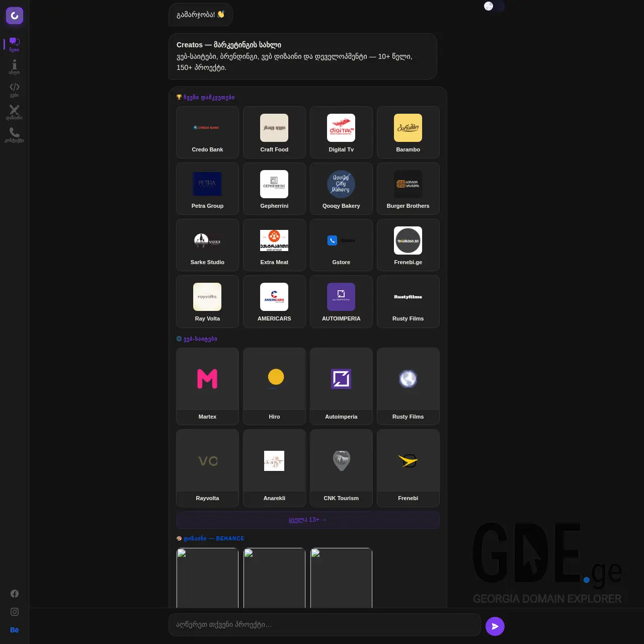Viewport: 644px width, 644px height.
Task: Click the third Behance design thumbnail
Action: 341,578
